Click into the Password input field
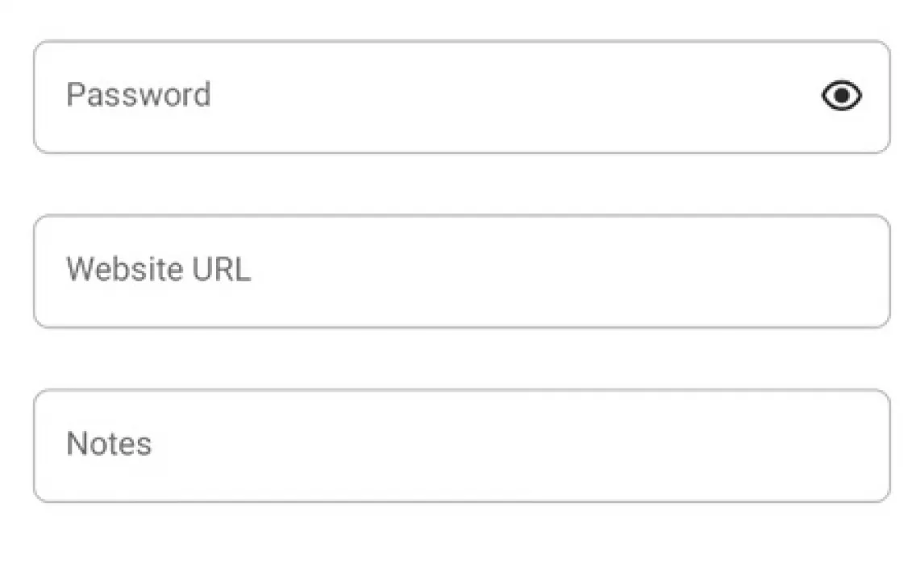 click(x=435, y=97)
